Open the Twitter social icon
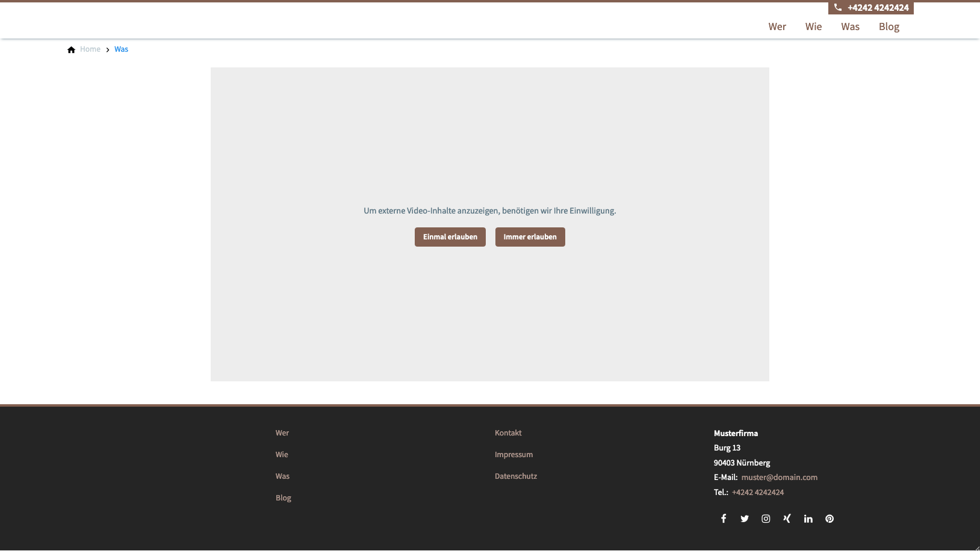 (x=745, y=519)
